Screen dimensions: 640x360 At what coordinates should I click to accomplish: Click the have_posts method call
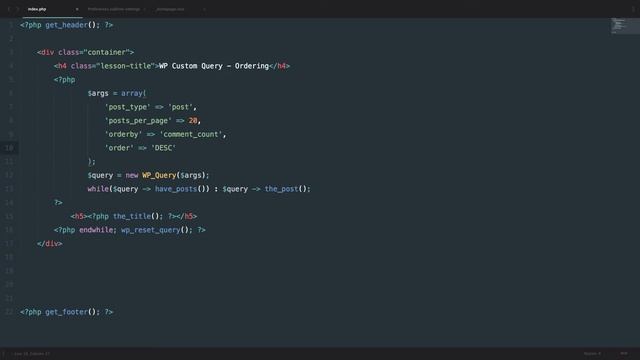(x=176, y=189)
